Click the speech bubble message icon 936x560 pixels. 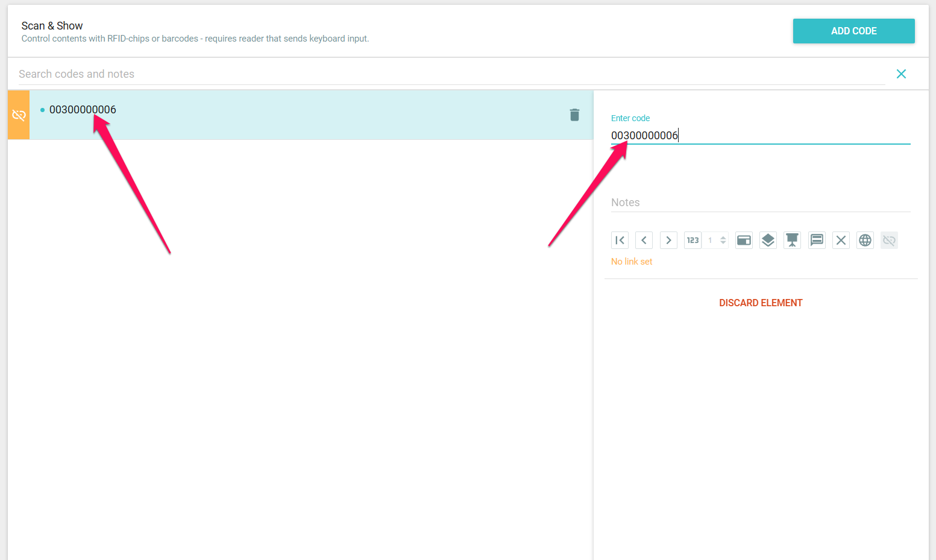coord(817,241)
